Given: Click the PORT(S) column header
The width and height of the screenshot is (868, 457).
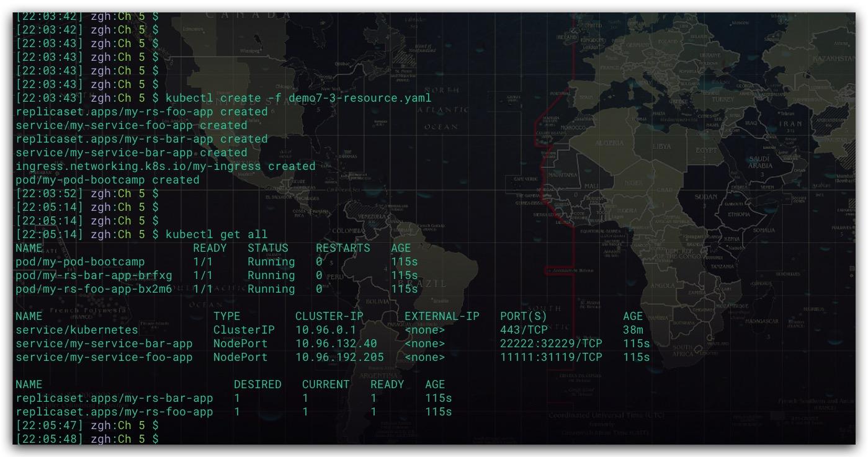Looking at the screenshot, I should point(524,316).
